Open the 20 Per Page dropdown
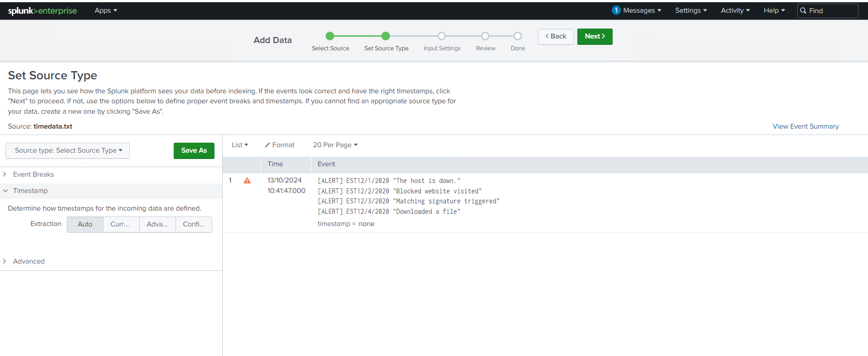This screenshot has width=868, height=356. [x=335, y=145]
